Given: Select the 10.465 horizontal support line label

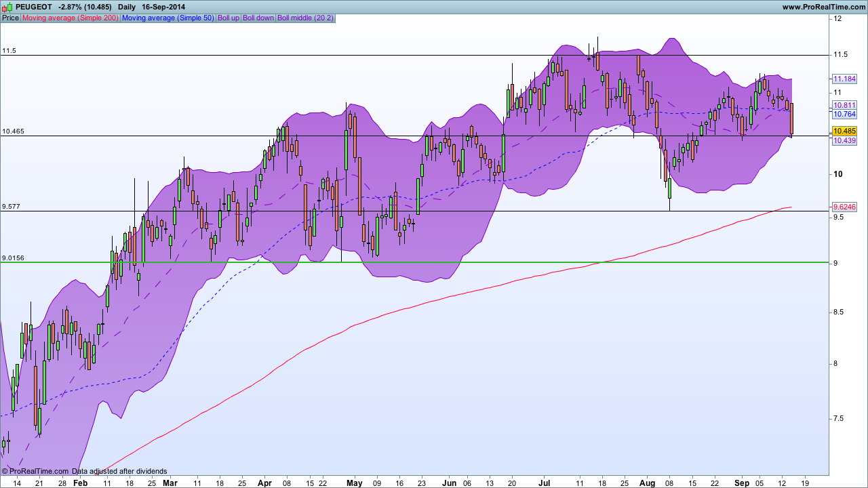Looking at the screenshot, I should 13,131.
